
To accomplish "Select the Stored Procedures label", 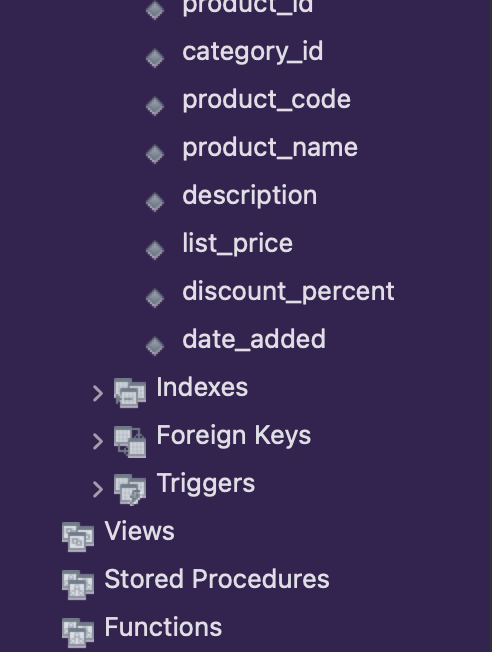I will tap(217, 580).
